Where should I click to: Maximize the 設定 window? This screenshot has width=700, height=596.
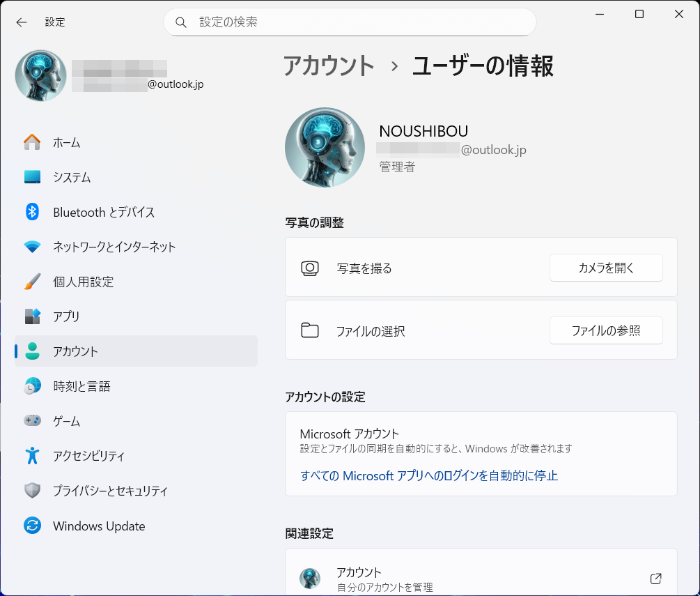pyautogui.click(x=639, y=15)
